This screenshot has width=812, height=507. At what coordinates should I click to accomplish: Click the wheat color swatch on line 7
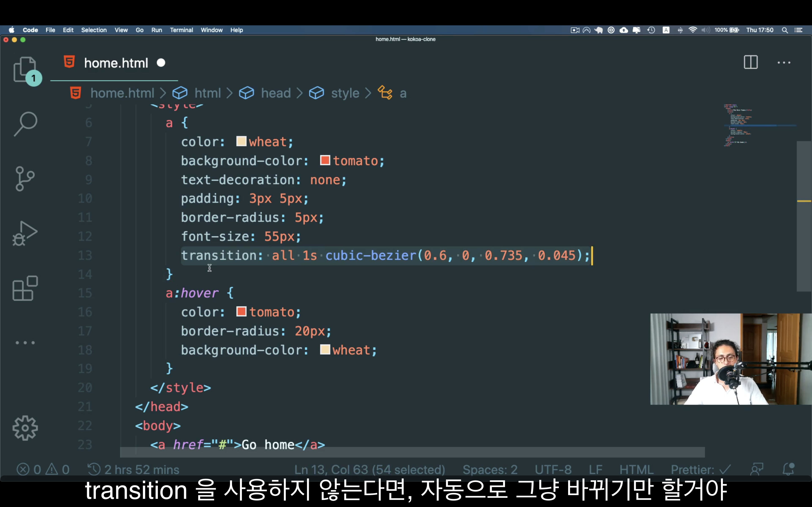(241, 141)
